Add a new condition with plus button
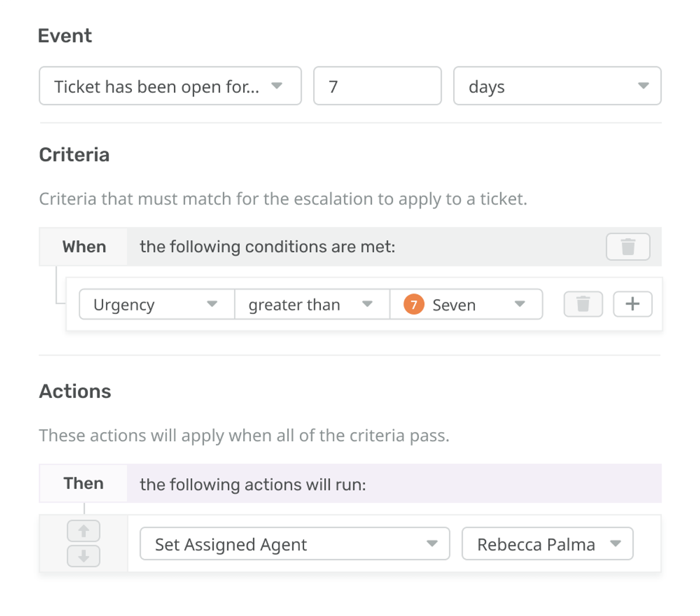 pos(632,304)
